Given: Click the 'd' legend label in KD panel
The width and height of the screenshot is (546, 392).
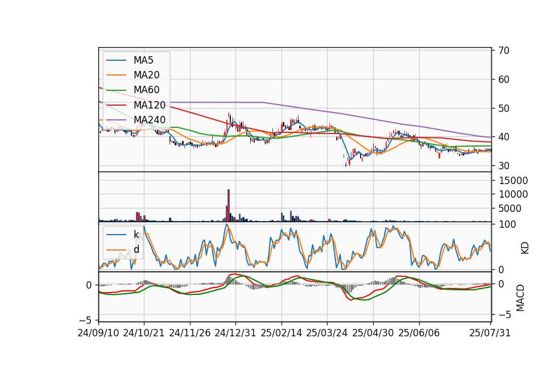Looking at the screenshot, I should pos(136,249).
